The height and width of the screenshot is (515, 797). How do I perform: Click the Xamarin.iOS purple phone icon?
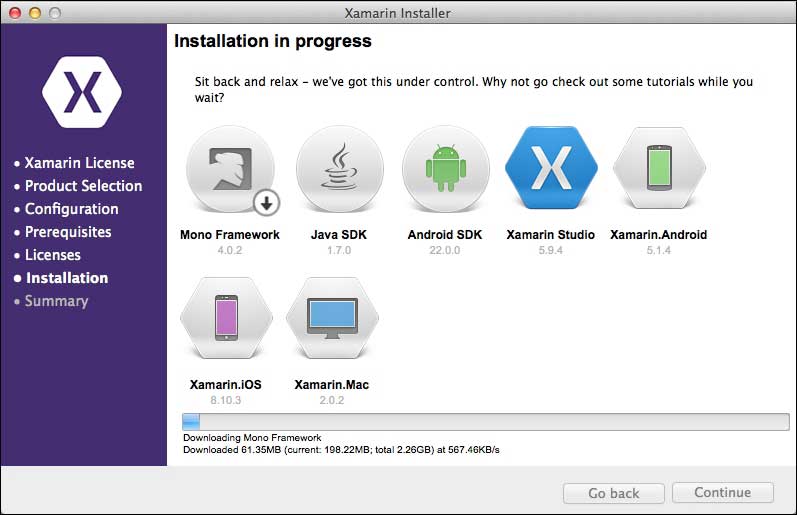pos(226,318)
